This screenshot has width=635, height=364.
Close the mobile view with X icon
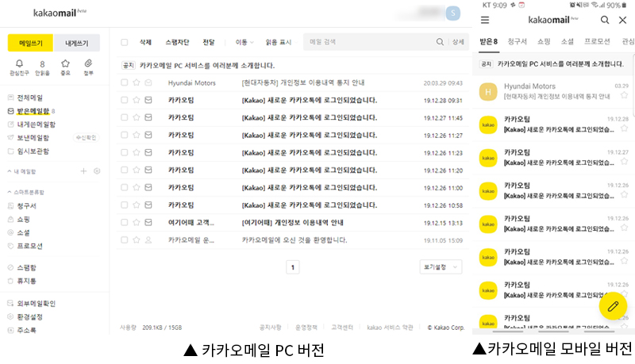click(623, 20)
